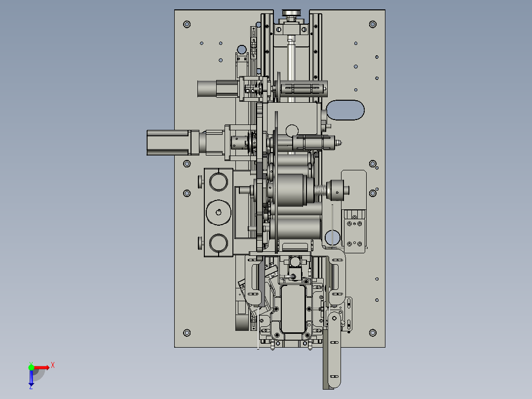The width and height of the screenshot is (532, 399).
Task: Select the top circular bore of the left block
Action: point(219,182)
